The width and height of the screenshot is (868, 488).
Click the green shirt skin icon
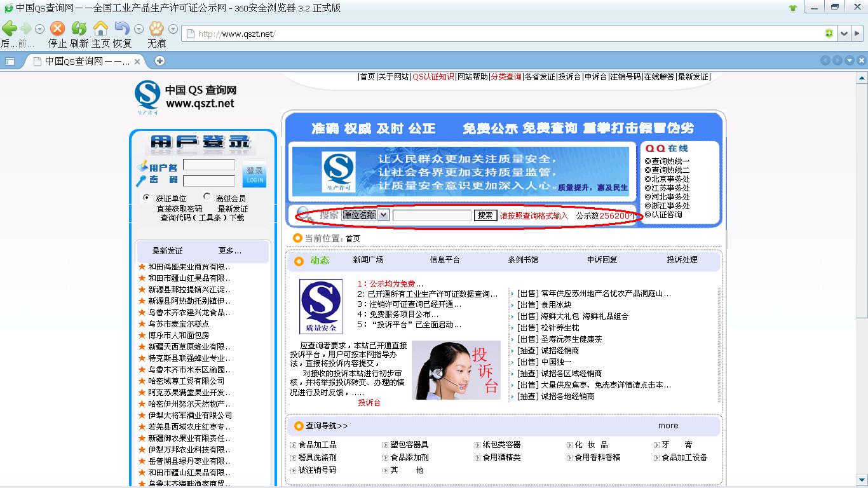click(792, 8)
